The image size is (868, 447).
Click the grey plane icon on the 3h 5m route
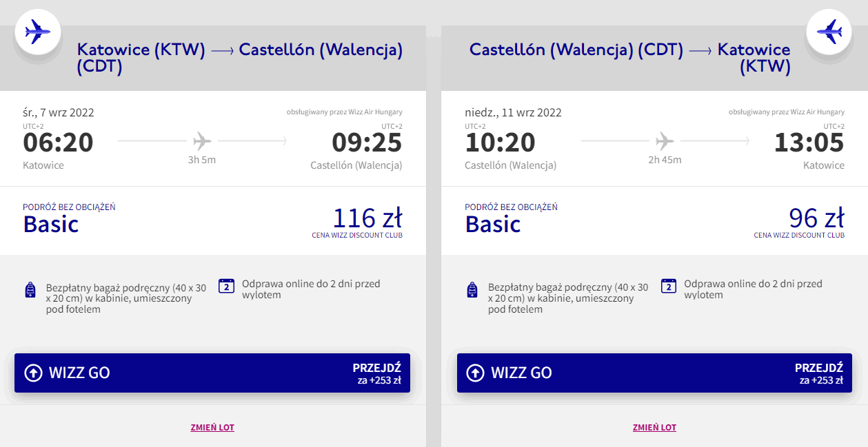(202, 141)
